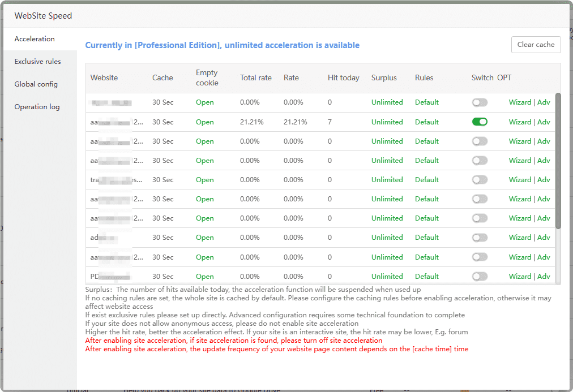Launch Wizard for the "PD" website

pyautogui.click(x=519, y=277)
